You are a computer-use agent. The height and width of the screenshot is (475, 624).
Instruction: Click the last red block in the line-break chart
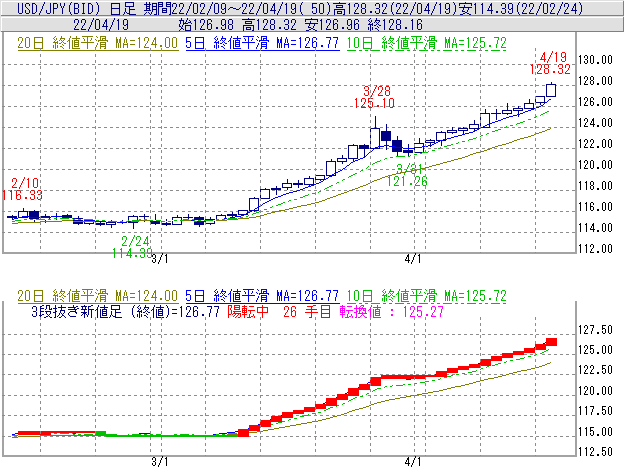point(552,342)
